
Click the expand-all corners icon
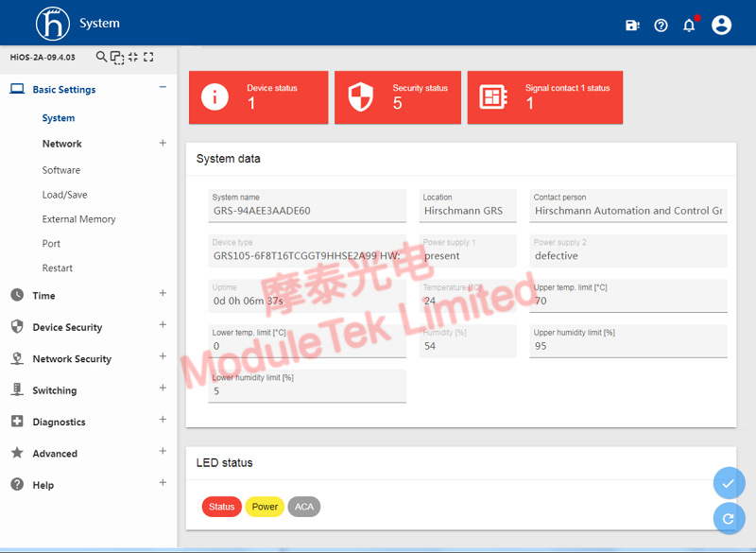[148, 57]
